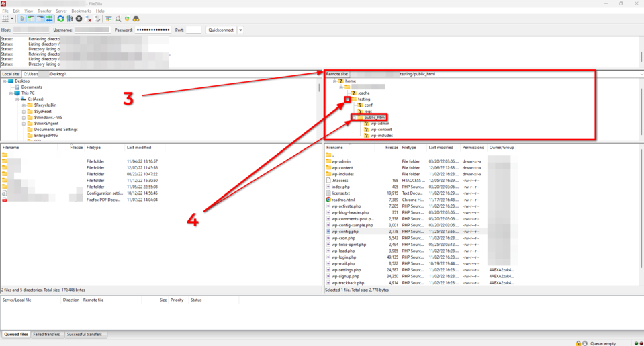Screen dimensions: 644x346
Task: Expand the $SysReset folder
Action: [24, 112]
